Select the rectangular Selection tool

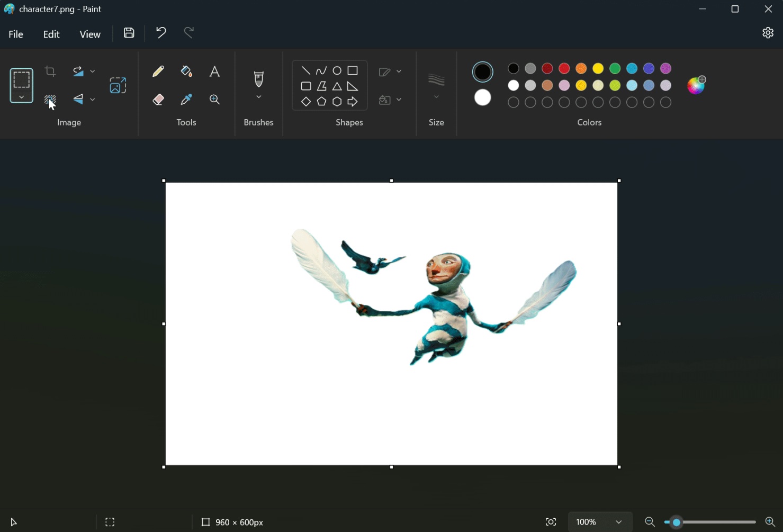[x=21, y=80]
